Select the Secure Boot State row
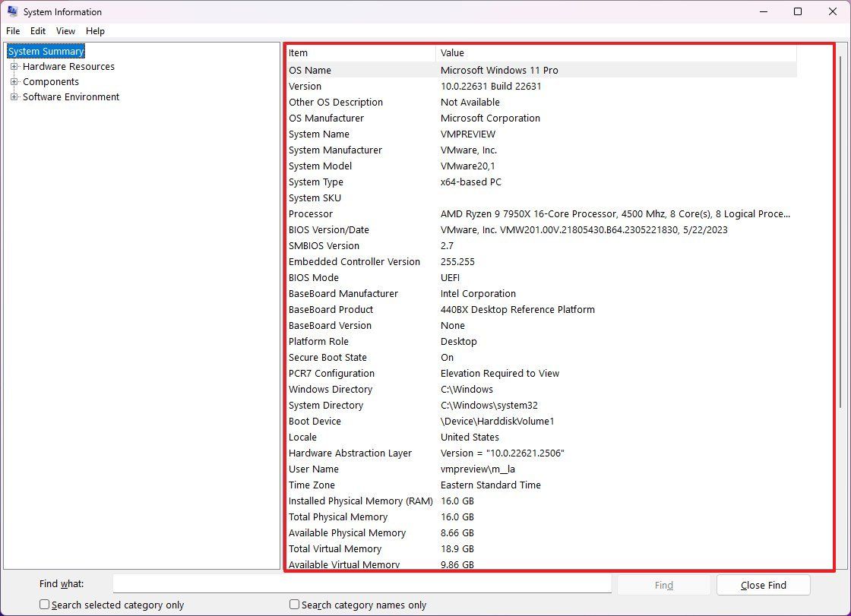Screen dimensions: 851x616 tap(456, 357)
